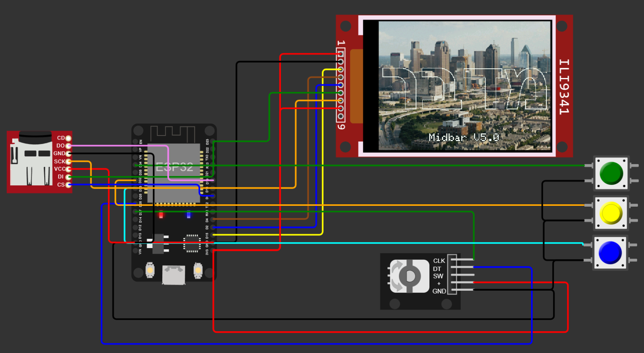Select the DT pin on rotary encoder

(x=462, y=267)
